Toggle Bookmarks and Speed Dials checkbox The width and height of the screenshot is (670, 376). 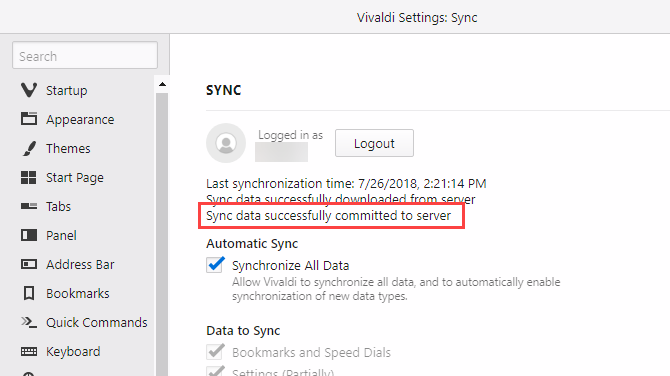click(x=215, y=352)
